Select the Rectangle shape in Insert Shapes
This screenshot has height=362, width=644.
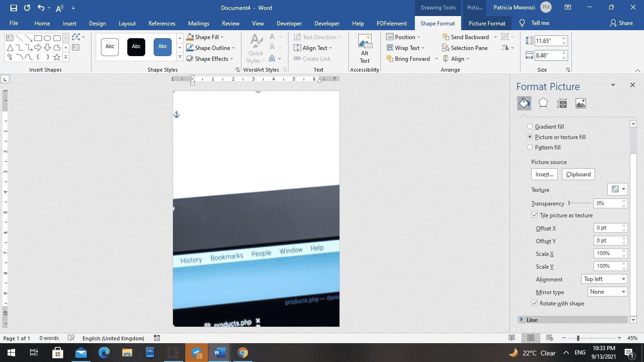pyautogui.click(x=38, y=38)
